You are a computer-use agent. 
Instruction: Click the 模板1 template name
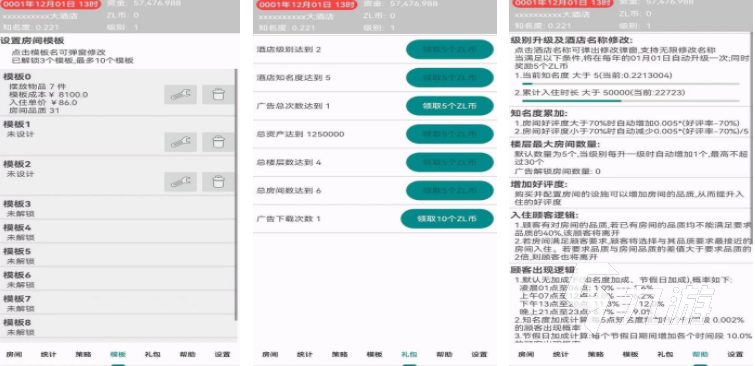[x=17, y=124]
